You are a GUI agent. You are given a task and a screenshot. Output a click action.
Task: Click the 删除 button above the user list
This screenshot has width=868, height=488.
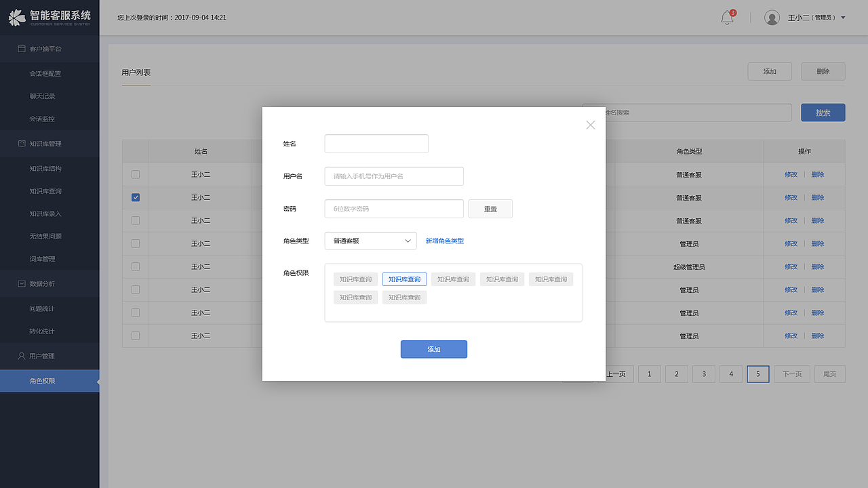(823, 71)
